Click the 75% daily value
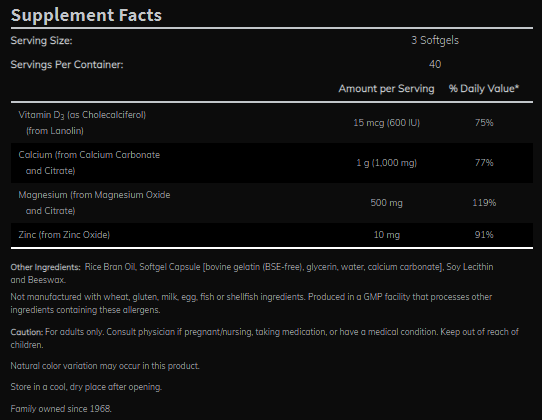The height and width of the screenshot is (420, 542). (484, 123)
